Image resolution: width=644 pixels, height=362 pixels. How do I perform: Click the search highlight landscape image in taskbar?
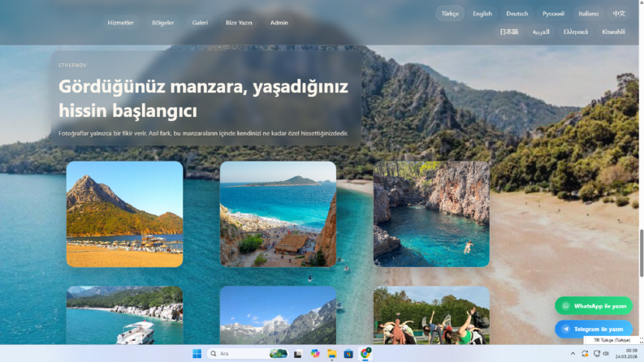pos(278,353)
